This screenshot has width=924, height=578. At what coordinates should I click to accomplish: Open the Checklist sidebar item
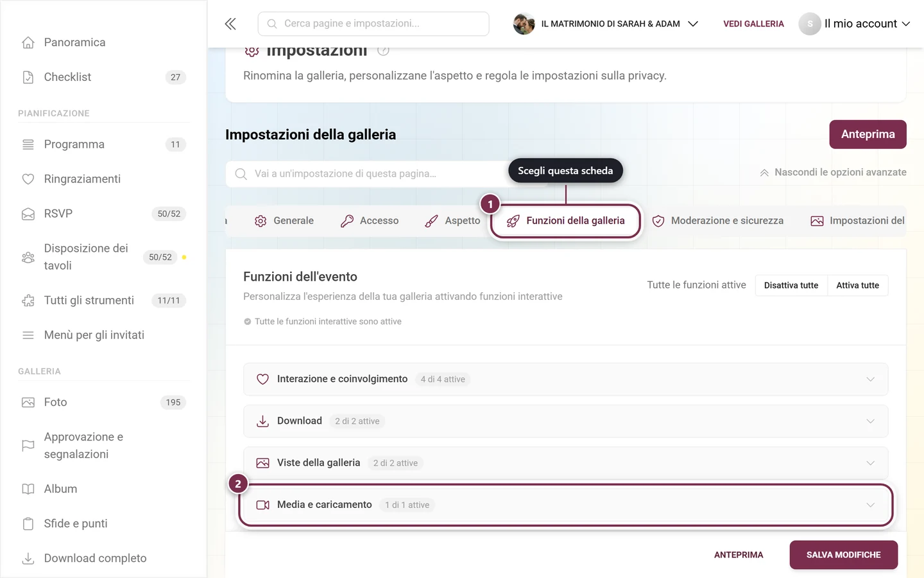(103, 77)
